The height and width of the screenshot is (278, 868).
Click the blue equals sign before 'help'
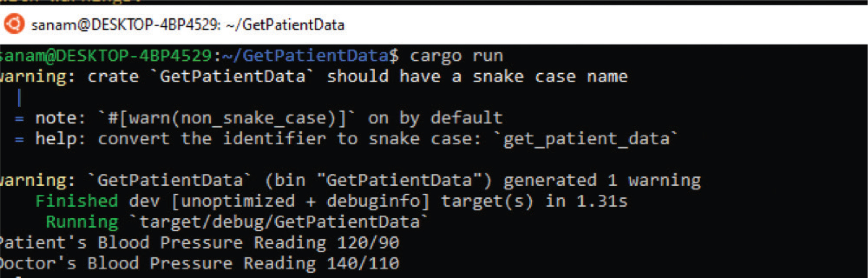[19, 139]
